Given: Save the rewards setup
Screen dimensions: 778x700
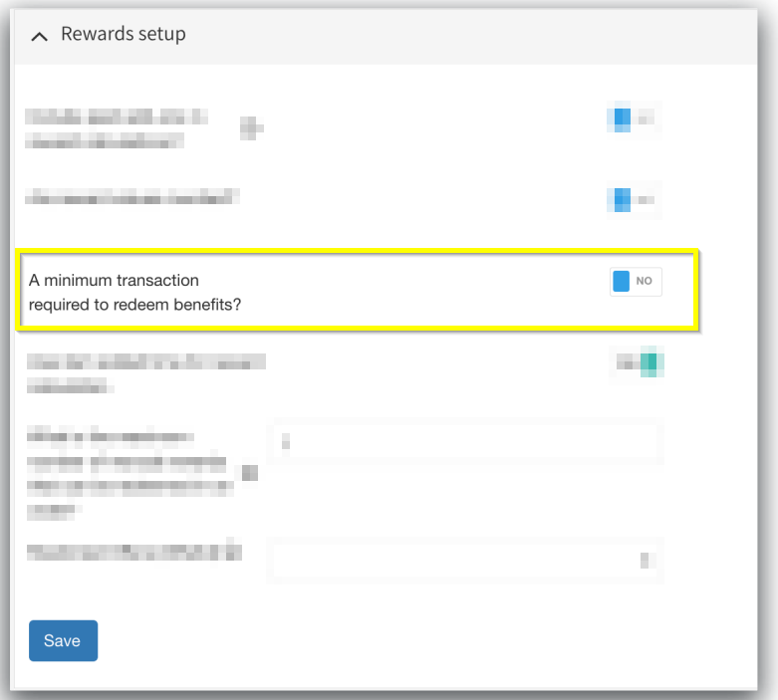Looking at the screenshot, I should point(63,641).
